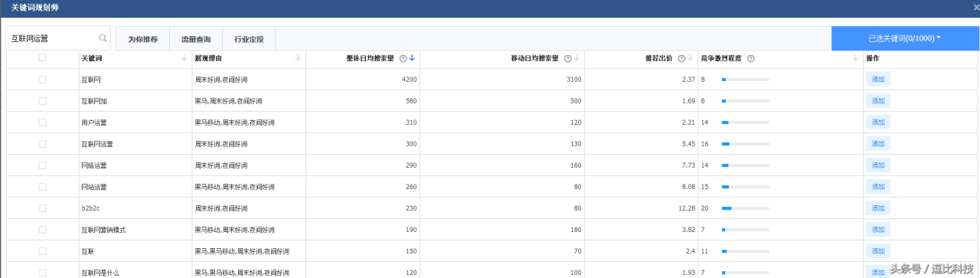This screenshot has height=278, width=980.
Task: Sort by 推荐出价 arrow
Action: (691, 58)
